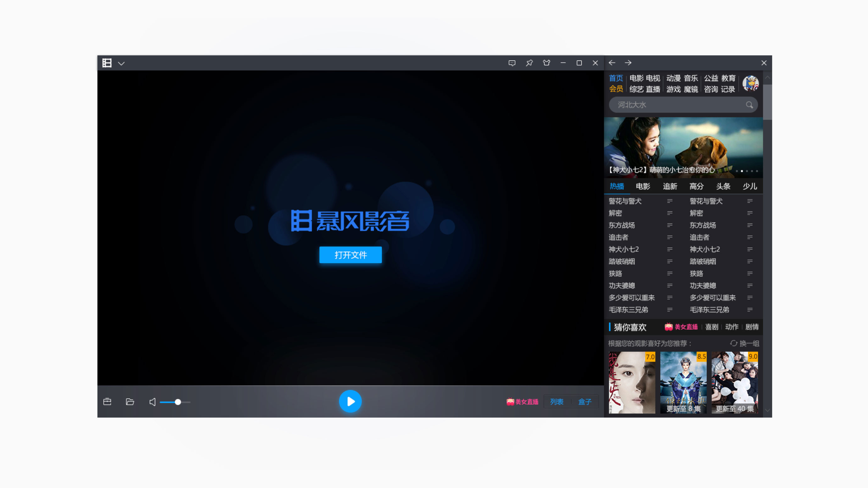Open the 电影 top navigation item

[637, 78]
